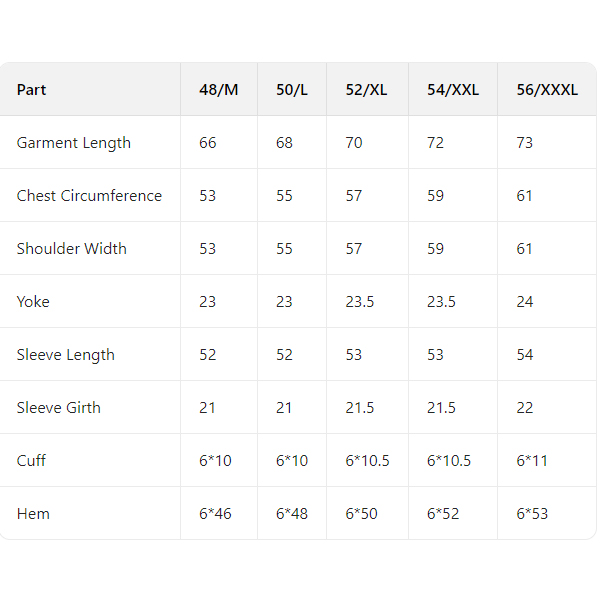Click Garment Length value 73 for 56/XXXL
Viewport: 602px width, 602px height.
pos(525,143)
